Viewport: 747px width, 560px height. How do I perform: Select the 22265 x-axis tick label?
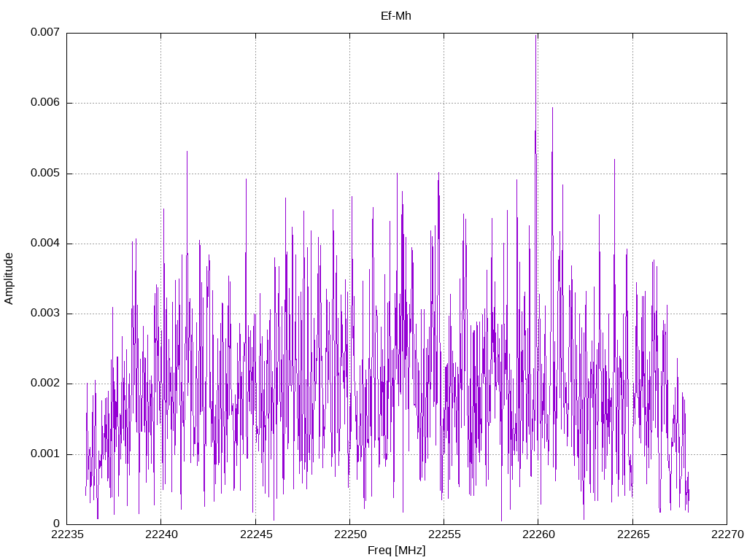632,535
